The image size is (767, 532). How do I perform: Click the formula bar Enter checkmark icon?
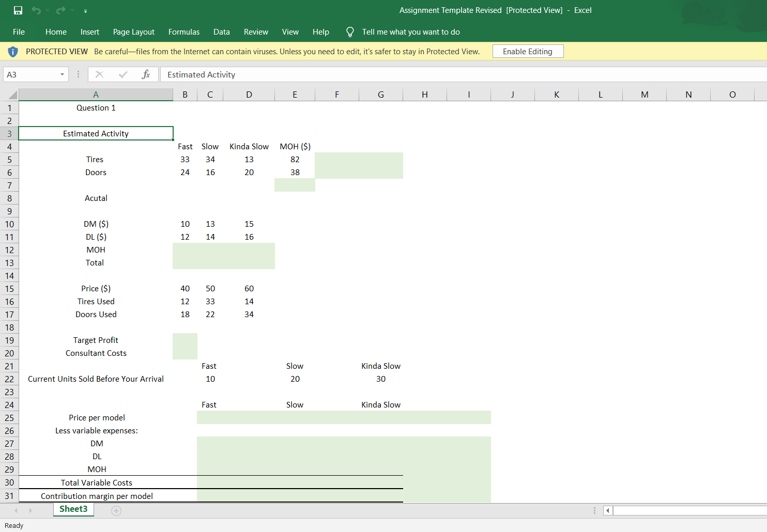click(123, 74)
